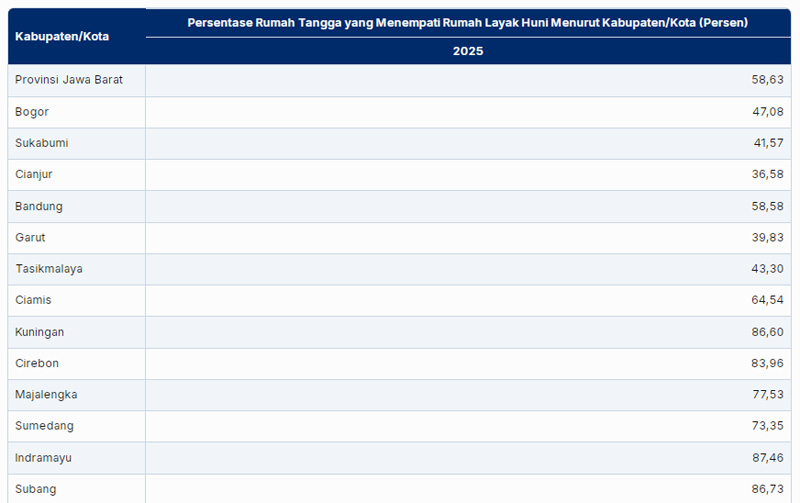
Task: Select the Ciamis row label
Action: point(33,300)
